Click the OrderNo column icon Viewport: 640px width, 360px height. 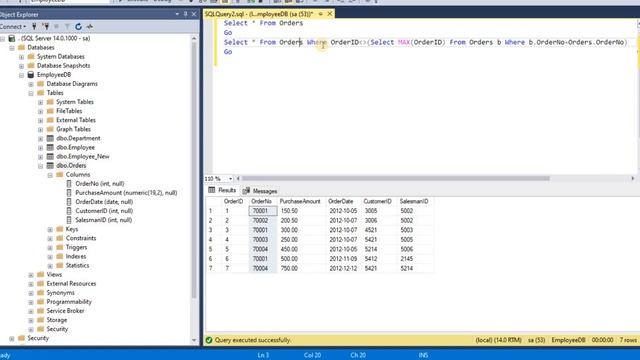(x=69, y=184)
